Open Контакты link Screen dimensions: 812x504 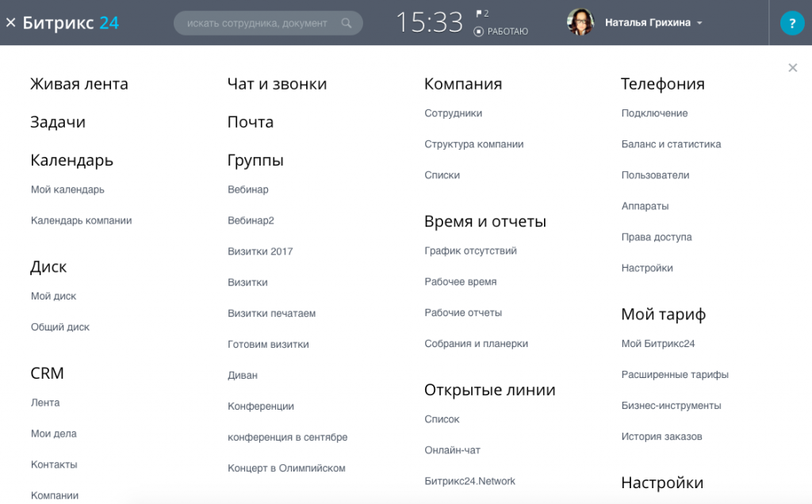pyautogui.click(x=54, y=464)
